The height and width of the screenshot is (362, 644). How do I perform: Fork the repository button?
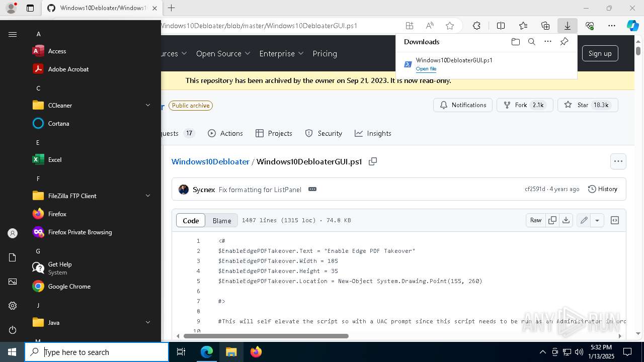[x=525, y=105]
